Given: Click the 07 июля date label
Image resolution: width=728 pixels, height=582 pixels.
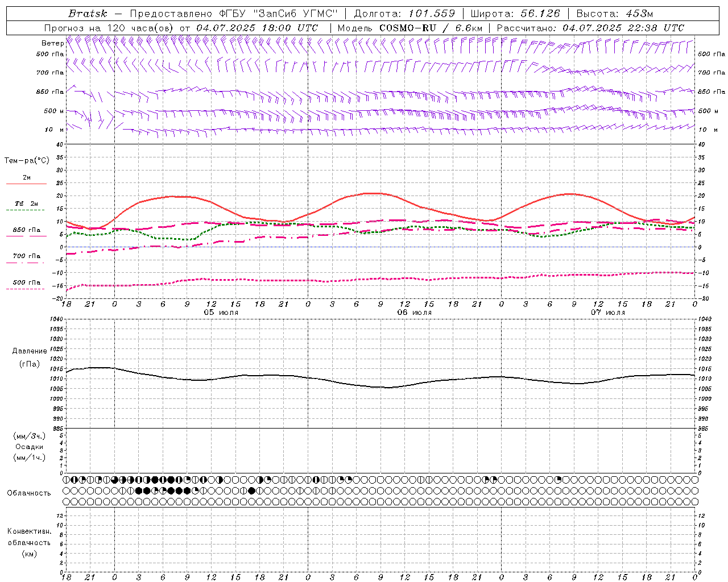Looking at the screenshot, I should coord(607,313).
